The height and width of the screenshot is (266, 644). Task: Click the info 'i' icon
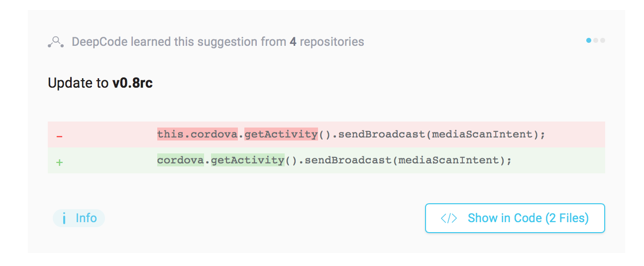coord(64,218)
